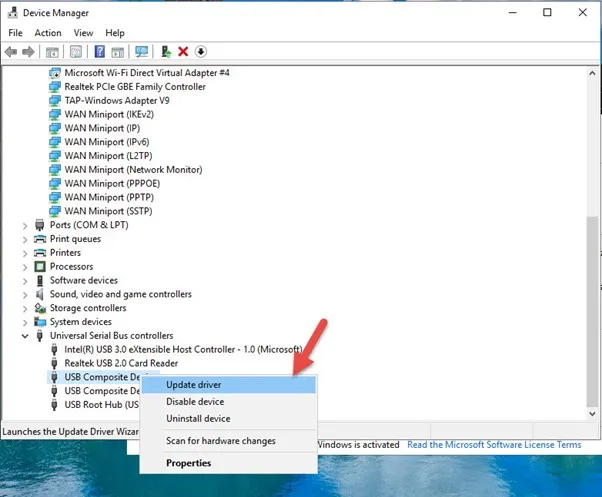Click the Device Manager title bar icon
602x497 pixels.
click(x=13, y=13)
